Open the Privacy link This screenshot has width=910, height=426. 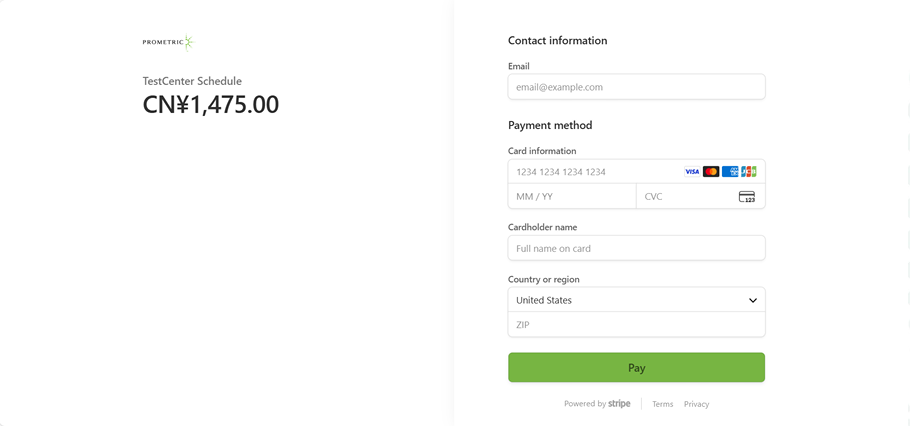(x=697, y=404)
